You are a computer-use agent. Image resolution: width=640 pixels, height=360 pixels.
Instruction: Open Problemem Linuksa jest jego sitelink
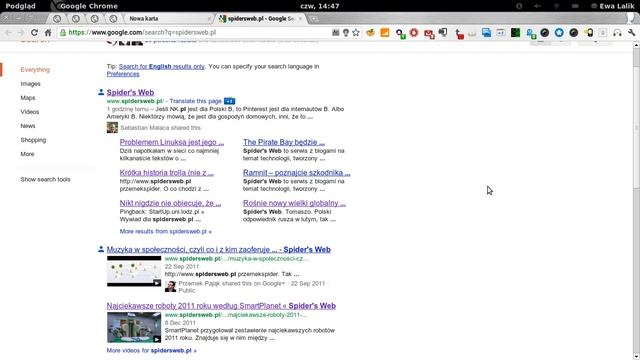172,142
